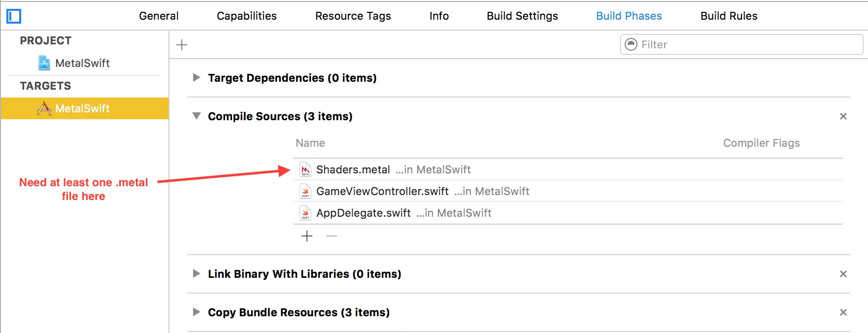This screenshot has width=868, height=333.
Task: Add a source file with plus button
Action: [307, 236]
